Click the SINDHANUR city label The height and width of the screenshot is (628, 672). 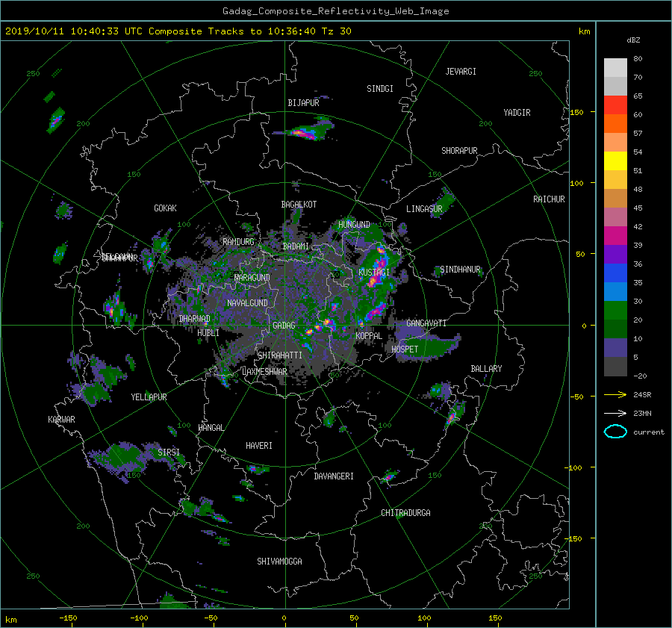click(460, 270)
